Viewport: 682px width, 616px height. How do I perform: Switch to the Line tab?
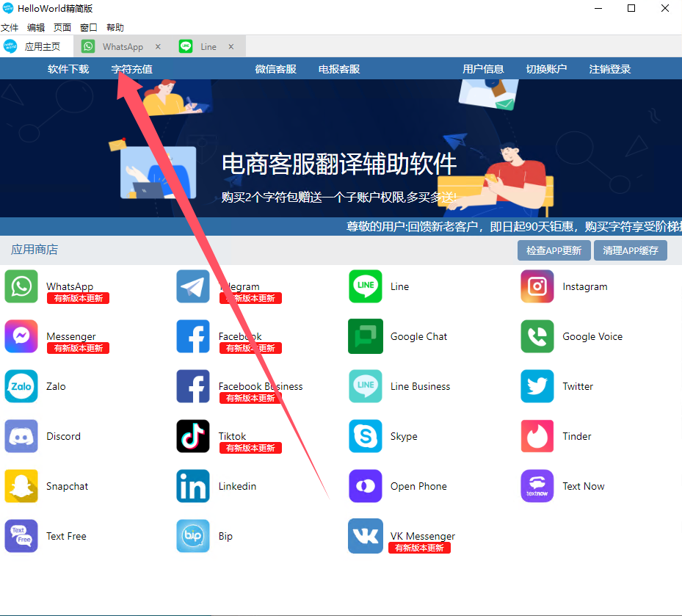(208, 46)
